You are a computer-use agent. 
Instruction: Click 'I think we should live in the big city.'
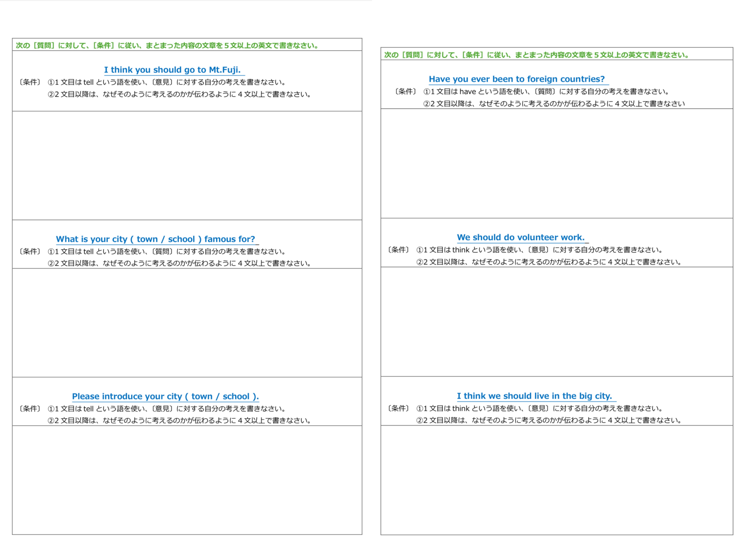pos(534,396)
